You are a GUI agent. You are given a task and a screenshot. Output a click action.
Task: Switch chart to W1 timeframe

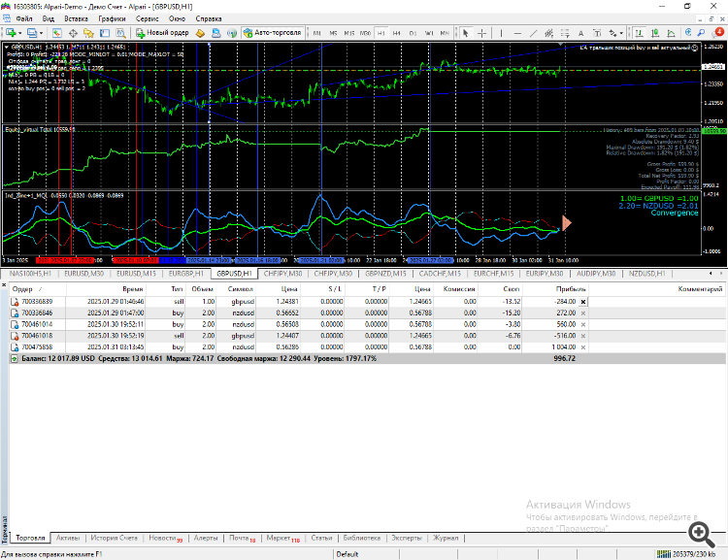click(429, 33)
